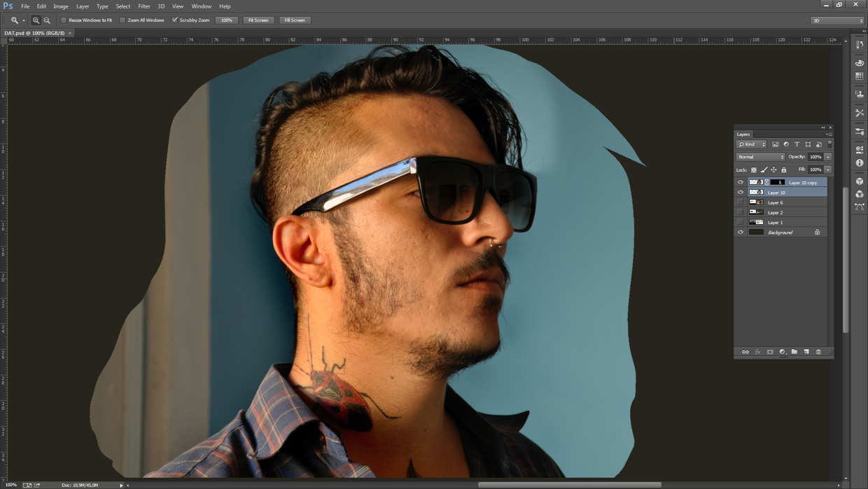Open the Fill amount slider
Screen dimensions: 868x489
point(827,169)
